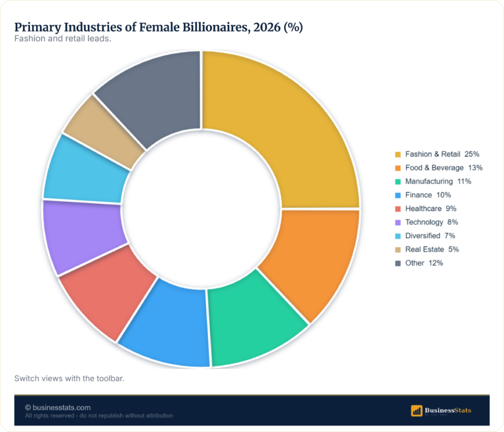Select the 'Other 12%' legend label
This screenshot has height=432, width=504.
[424, 263]
